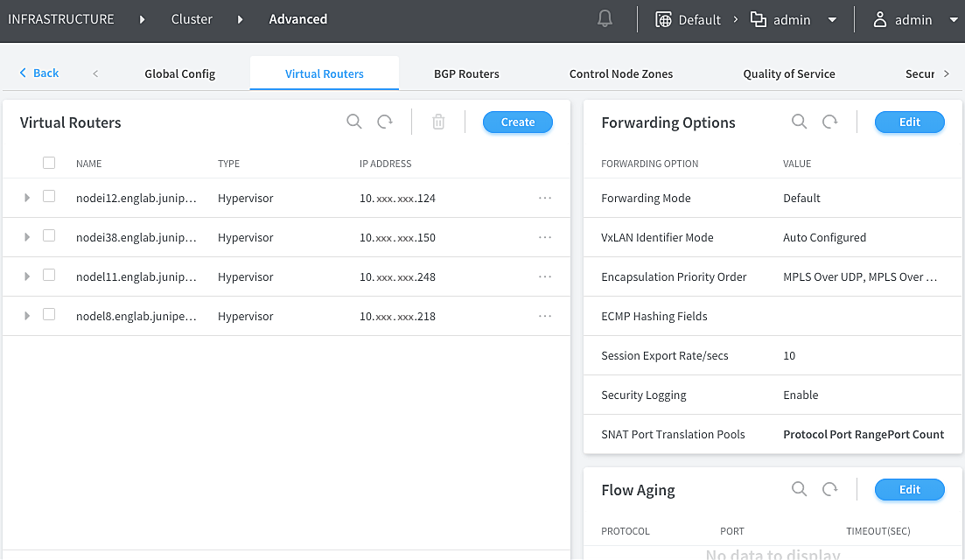This screenshot has height=560, width=965.
Task: Open the admin user dropdown
Action: click(915, 20)
